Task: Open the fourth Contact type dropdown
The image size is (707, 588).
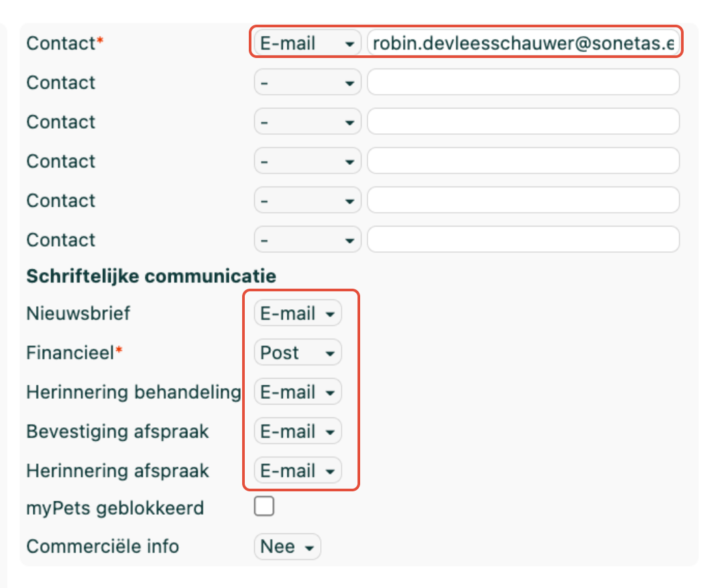Action: pos(307,161)
